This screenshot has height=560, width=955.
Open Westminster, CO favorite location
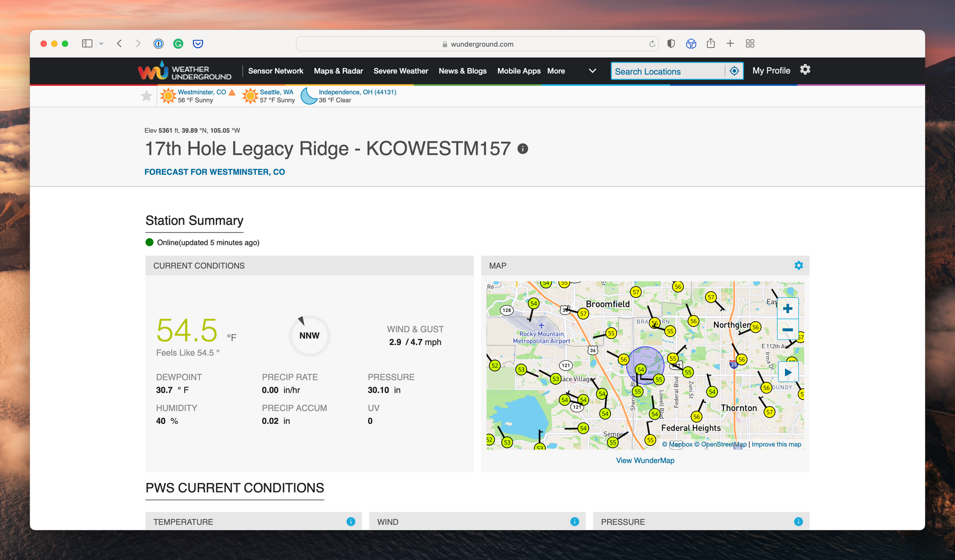pos(202,92)
